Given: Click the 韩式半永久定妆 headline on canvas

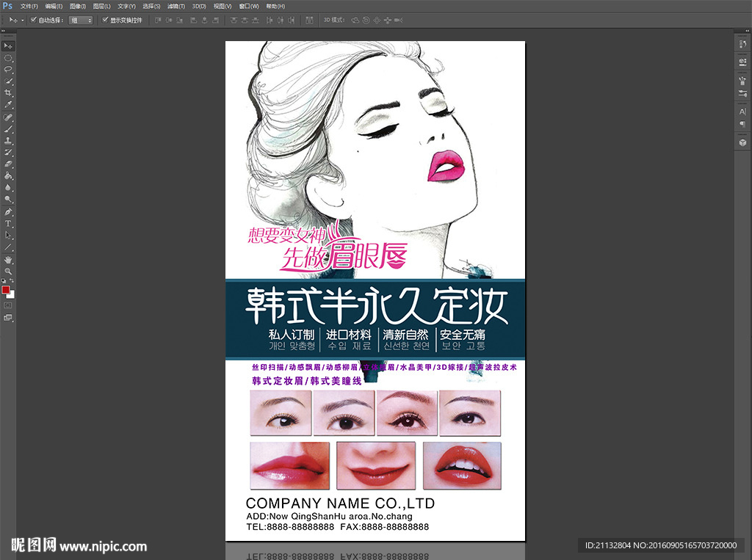Looking at the screenshot, I should click(x=377, y=306).
